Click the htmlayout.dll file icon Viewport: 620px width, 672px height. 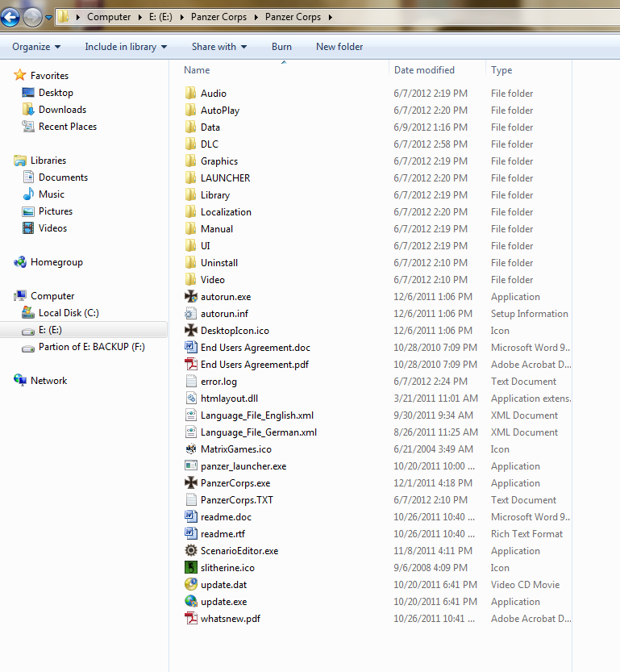click(191, 399)
